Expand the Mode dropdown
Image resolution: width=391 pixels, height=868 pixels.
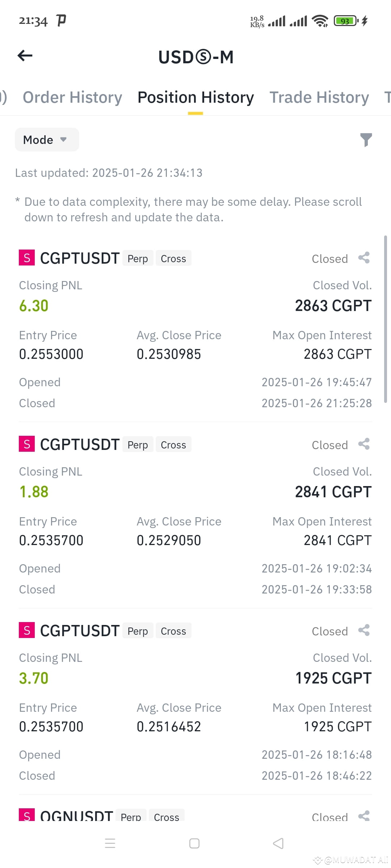coord(47,140)
